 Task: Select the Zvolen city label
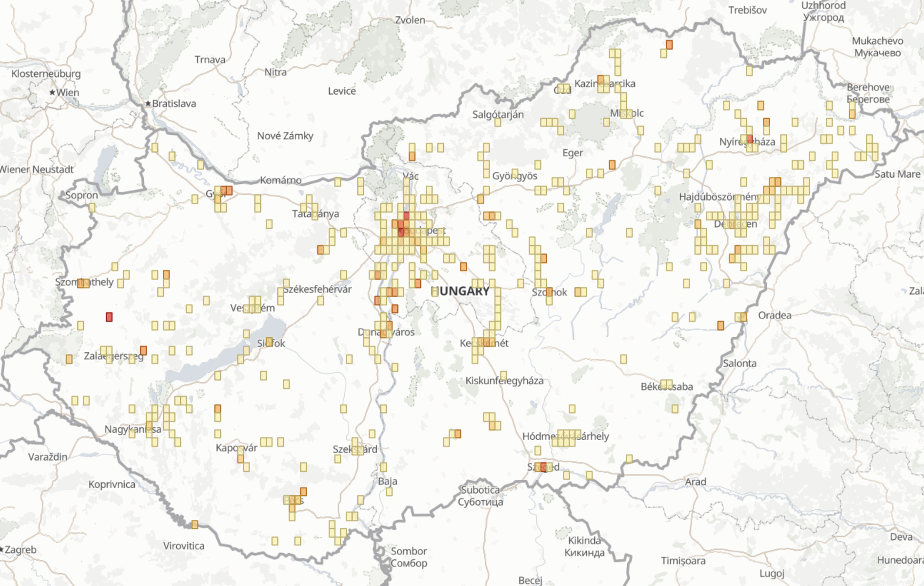pos(410,20)
